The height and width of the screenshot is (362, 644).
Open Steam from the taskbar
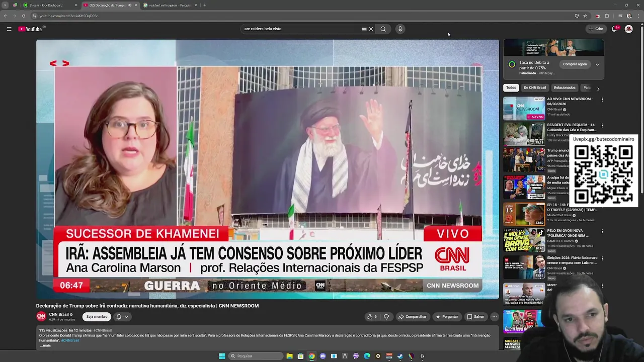pyautogui.click(x=400, y=356)
